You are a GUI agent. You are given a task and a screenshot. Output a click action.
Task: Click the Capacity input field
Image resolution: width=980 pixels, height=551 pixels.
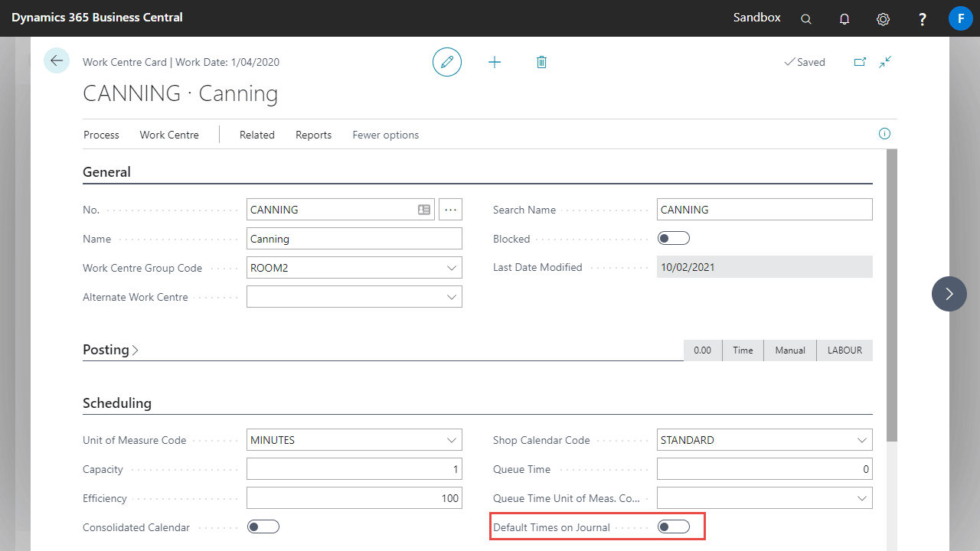(354, 469)
